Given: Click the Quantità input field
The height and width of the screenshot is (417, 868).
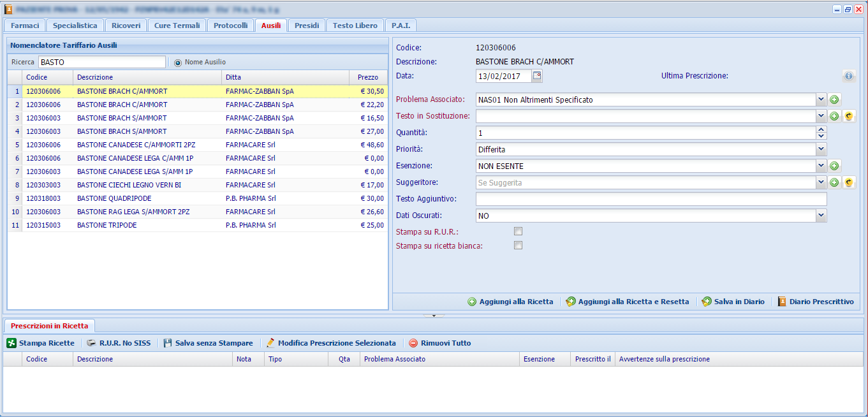Looking at the screenshot, I should click(x=646, y=133).
